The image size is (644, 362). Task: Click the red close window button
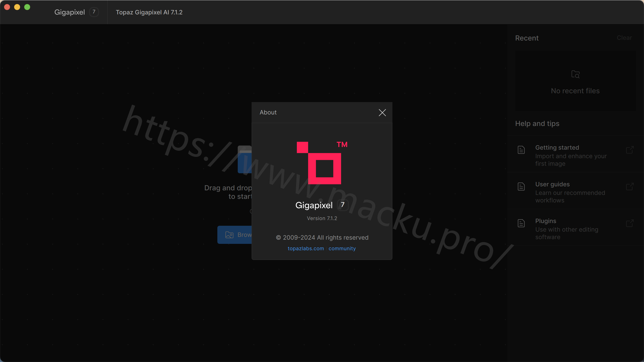tap(7, 7)
